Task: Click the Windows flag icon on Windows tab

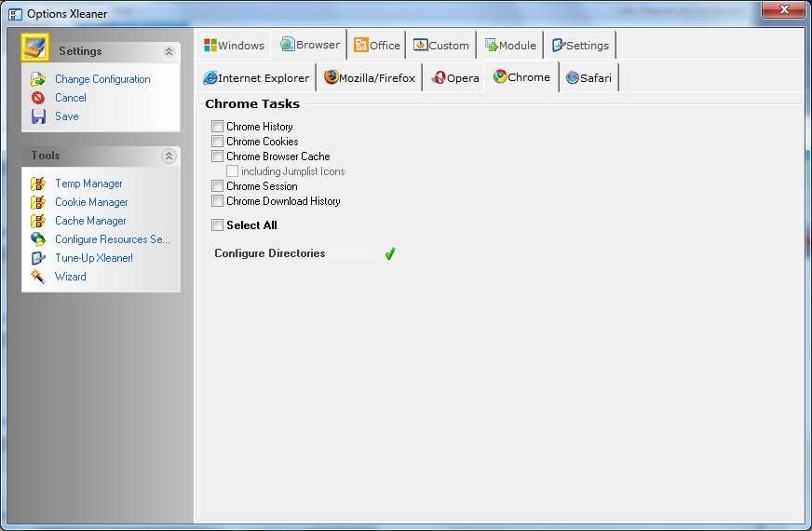Action: (210, 45)
